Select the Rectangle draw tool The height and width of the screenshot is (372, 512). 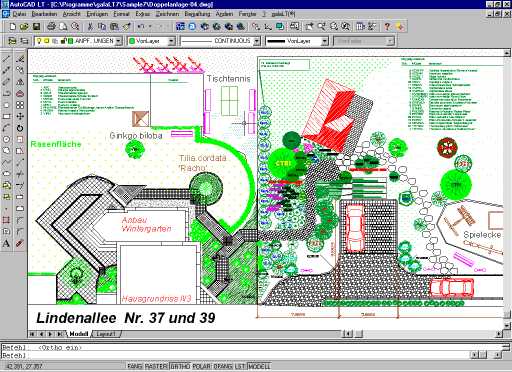6,116
